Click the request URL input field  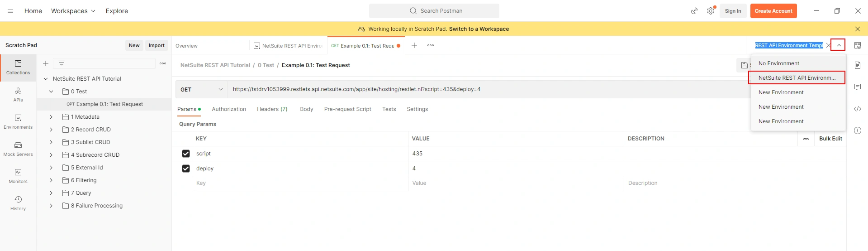489,89
